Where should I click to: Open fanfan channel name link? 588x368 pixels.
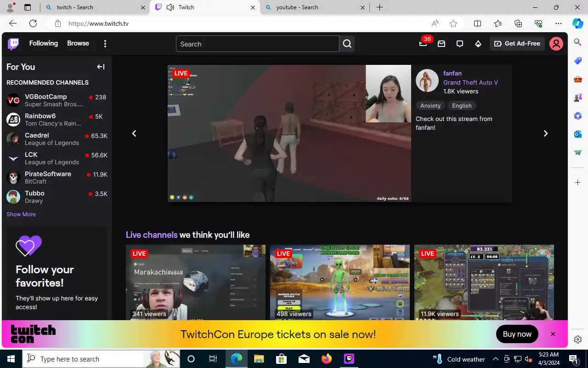point(452,73)
